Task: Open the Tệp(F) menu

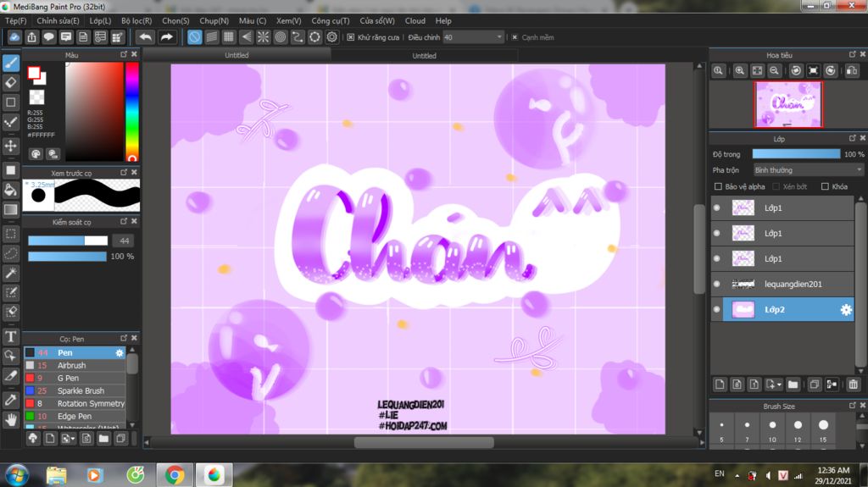Action: pos(15,20)
